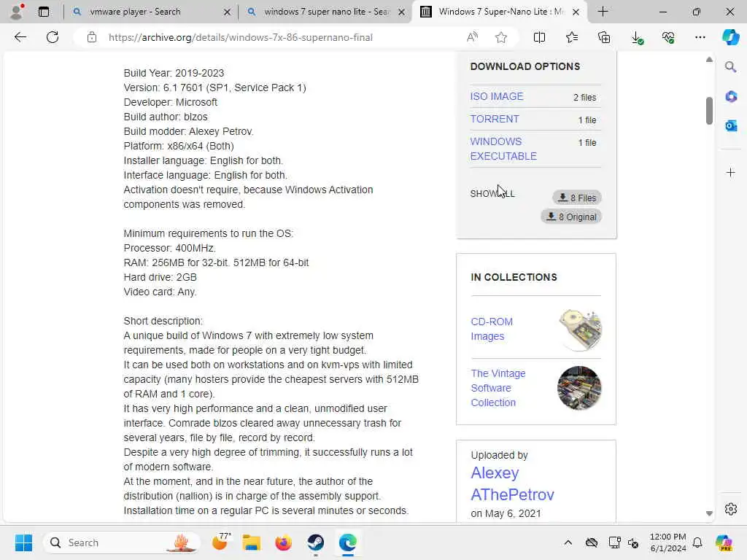Open the Windows Start menu
This screenshot has height=560, width=747.
pos(23,542)
